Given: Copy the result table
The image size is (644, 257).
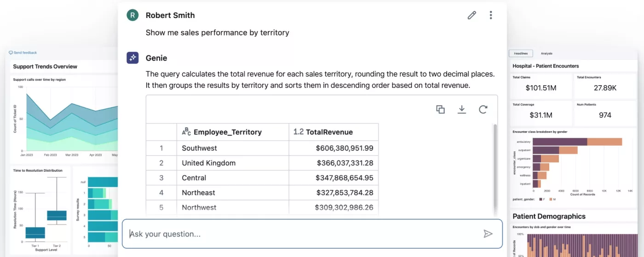Looking at the screenshot, I should 440,109.
